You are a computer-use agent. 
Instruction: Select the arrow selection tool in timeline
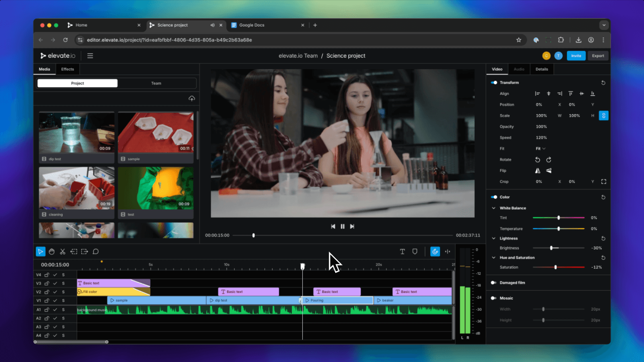point(41,252)
